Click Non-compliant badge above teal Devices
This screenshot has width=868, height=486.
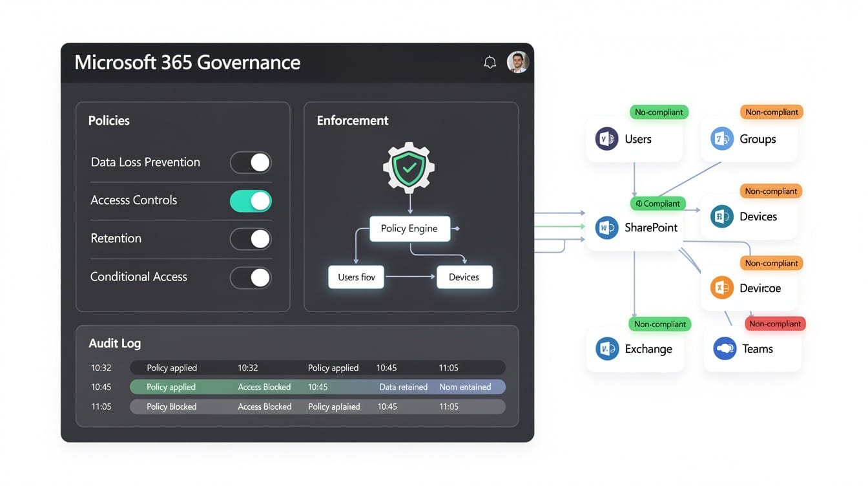coord(771,191)
